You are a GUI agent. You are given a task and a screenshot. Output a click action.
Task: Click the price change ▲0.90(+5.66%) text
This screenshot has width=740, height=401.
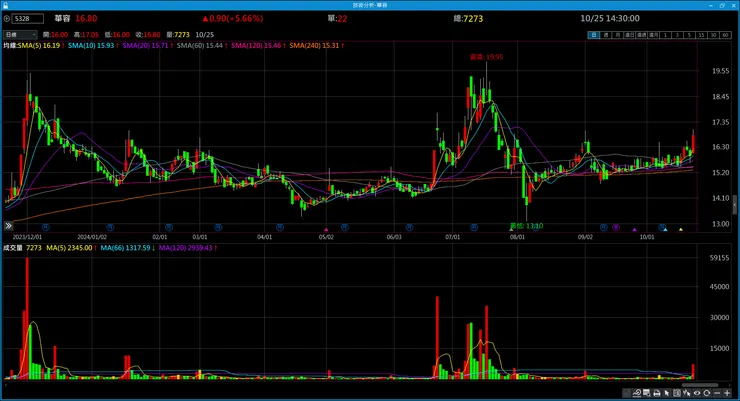coord(232,19)
